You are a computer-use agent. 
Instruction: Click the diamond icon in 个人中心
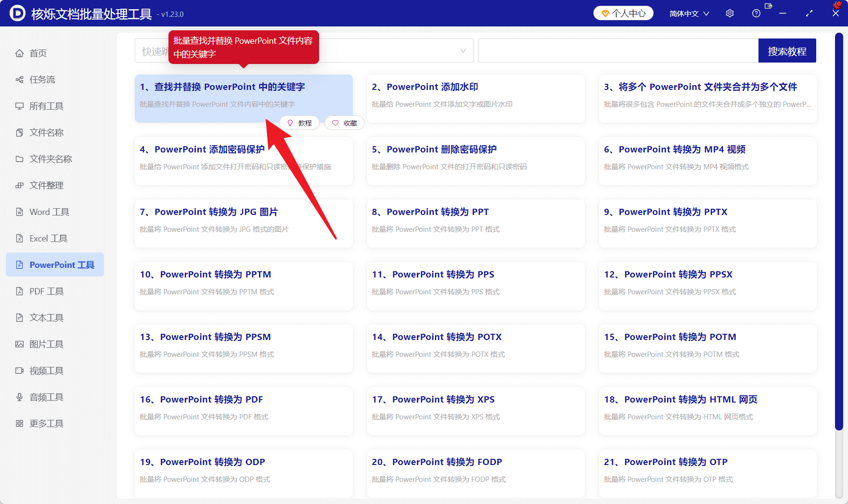pos(605,13)
